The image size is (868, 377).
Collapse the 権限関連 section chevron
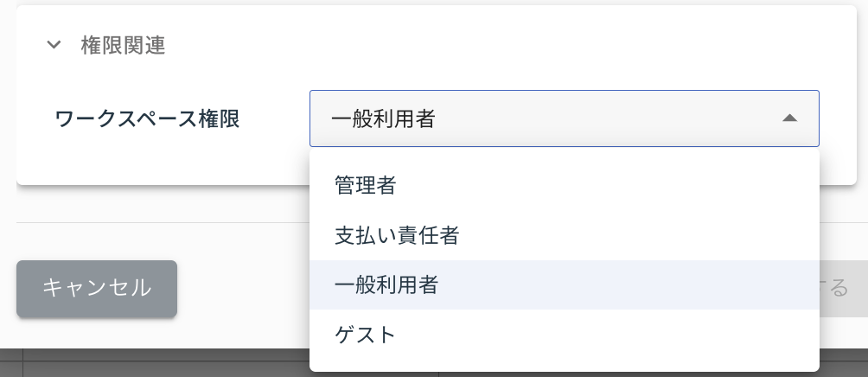coord(54,45)
